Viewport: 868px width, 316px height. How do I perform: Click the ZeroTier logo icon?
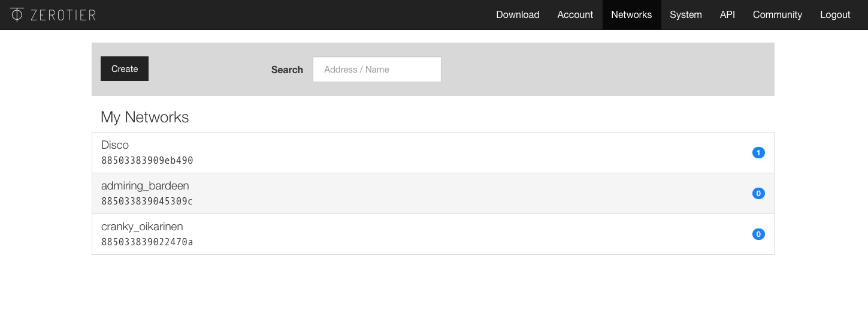tap(17, 14)
